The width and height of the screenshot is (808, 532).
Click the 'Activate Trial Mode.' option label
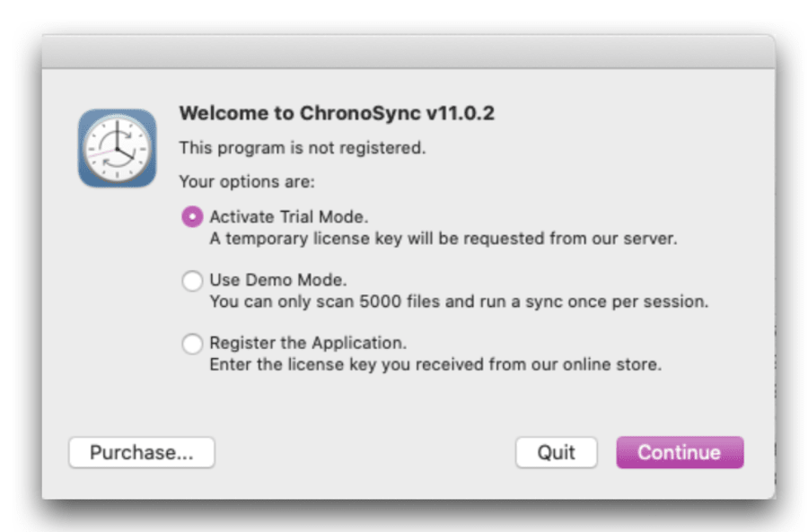tap(289, 217)
